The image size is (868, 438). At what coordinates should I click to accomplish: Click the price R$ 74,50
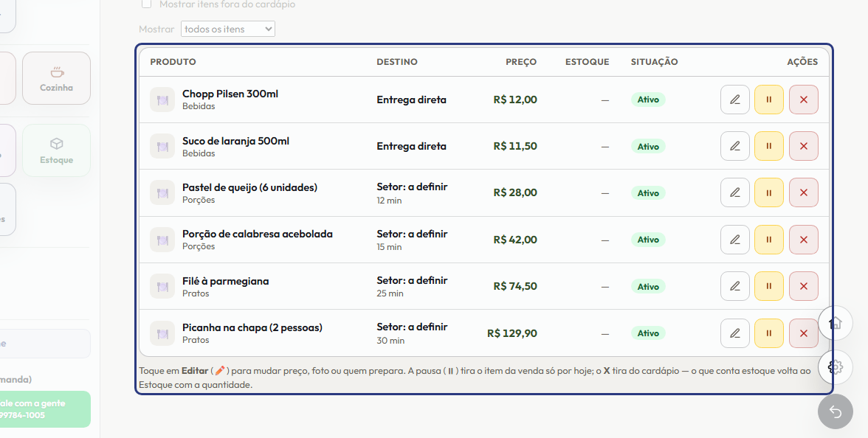515,286
